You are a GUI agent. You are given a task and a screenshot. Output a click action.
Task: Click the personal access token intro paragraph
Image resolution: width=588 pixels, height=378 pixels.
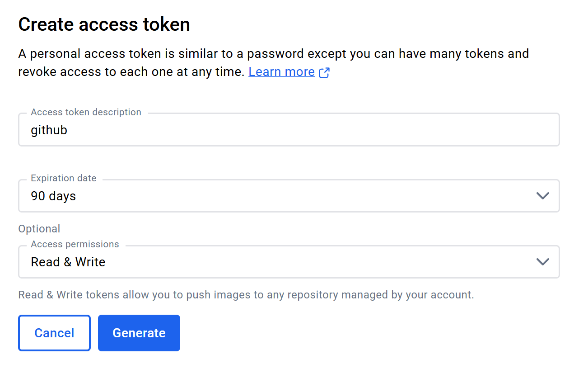tap(274, 63)
